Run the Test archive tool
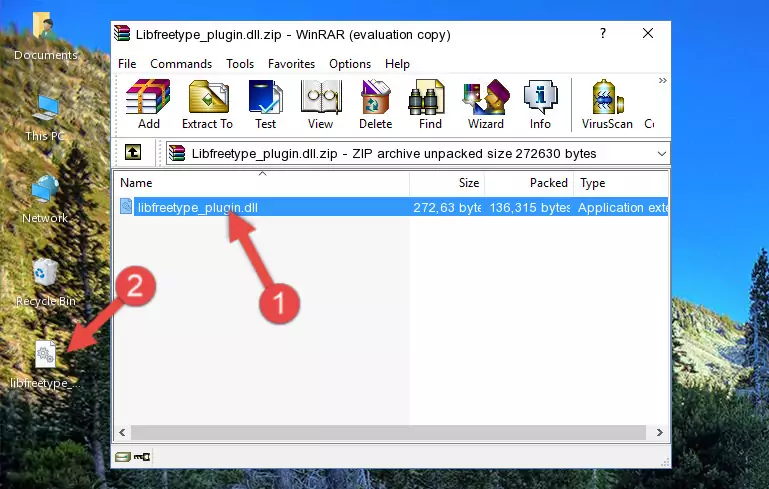769x489 pixels. (x=265, y=104)
